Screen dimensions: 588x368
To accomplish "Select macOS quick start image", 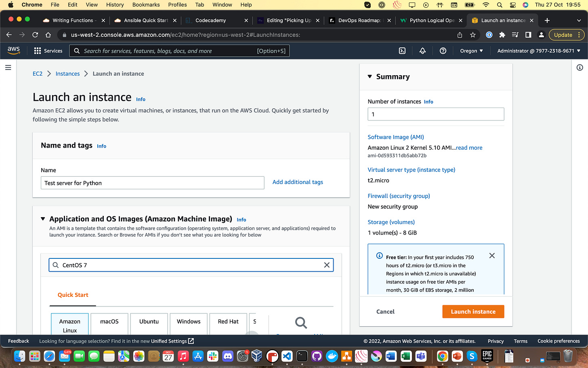I will coord(109,324).
